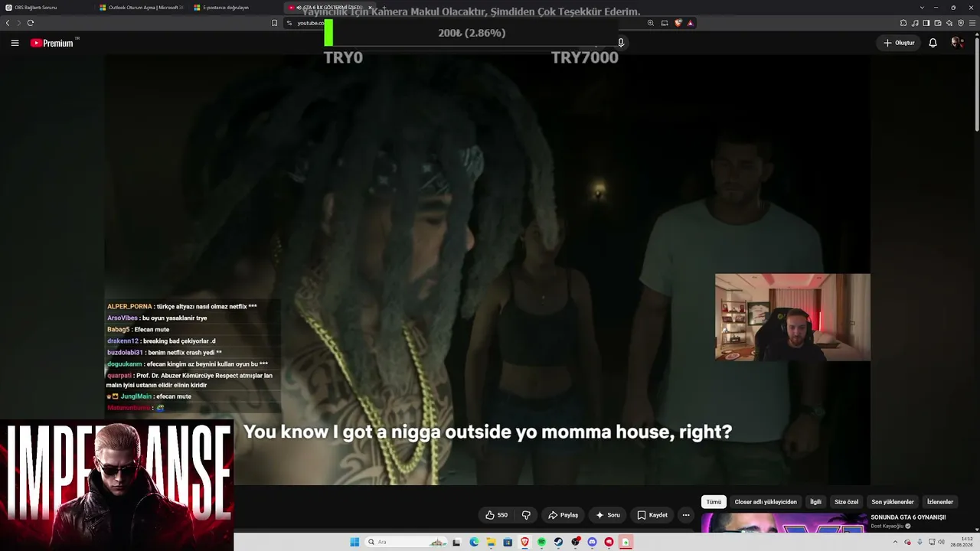
Task: Open the browser main menu
Action: tap(972, 23)
